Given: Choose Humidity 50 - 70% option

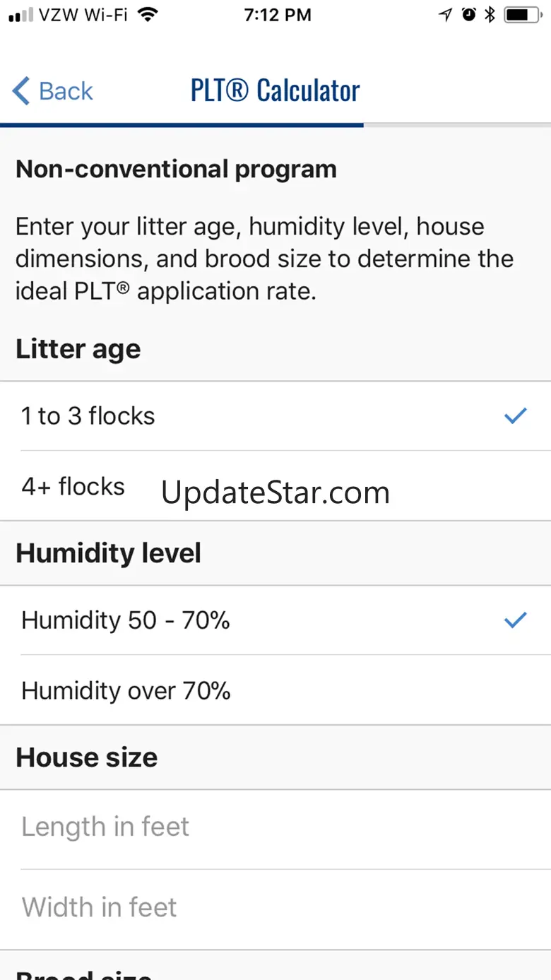Looking at the screenshot, I should (x=126, y=620).
